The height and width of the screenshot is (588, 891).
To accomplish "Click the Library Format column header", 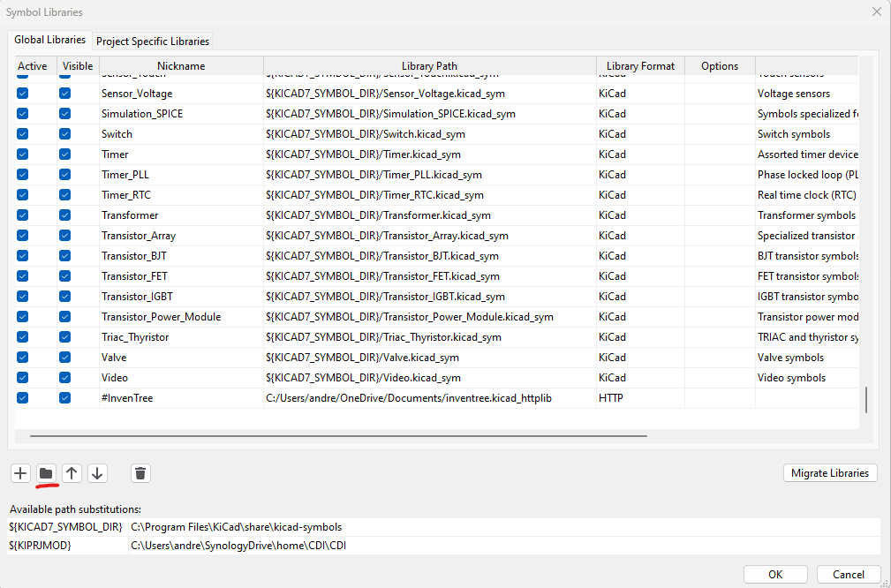I will pos(640,66).
